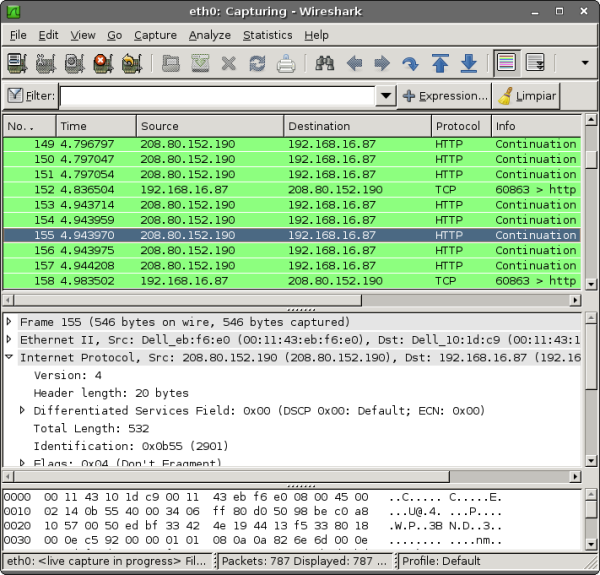This screenshot has width=600, height=575.
Task: Click Packets: 787 Displayed status text
Action: click(x=304, y=561)
